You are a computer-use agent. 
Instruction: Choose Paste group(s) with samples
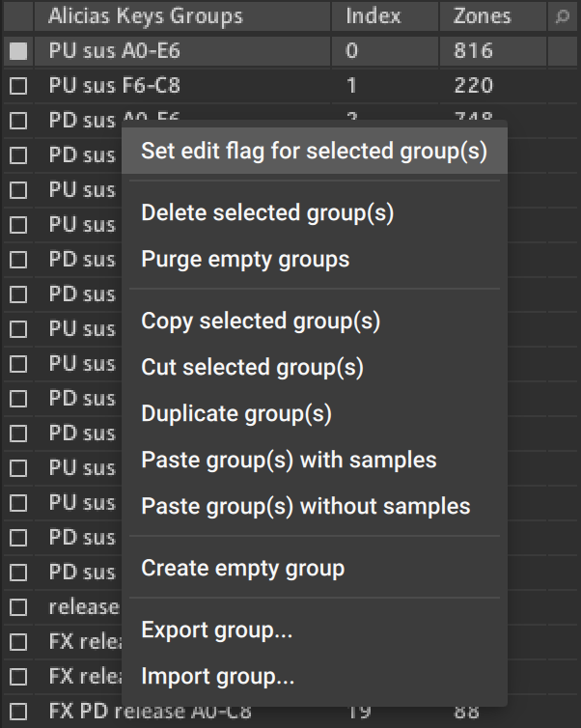(289, 460)
